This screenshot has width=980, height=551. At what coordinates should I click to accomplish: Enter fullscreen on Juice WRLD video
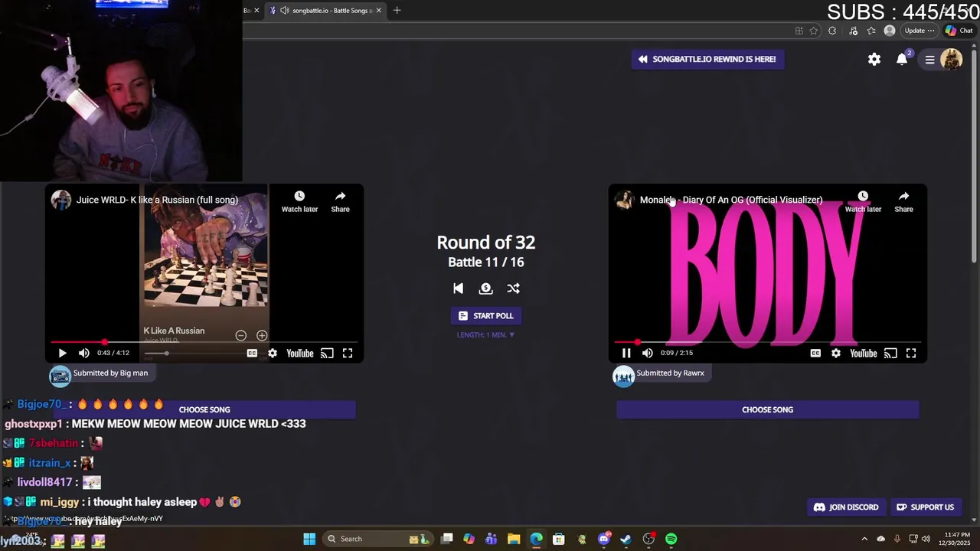[348, 353]
